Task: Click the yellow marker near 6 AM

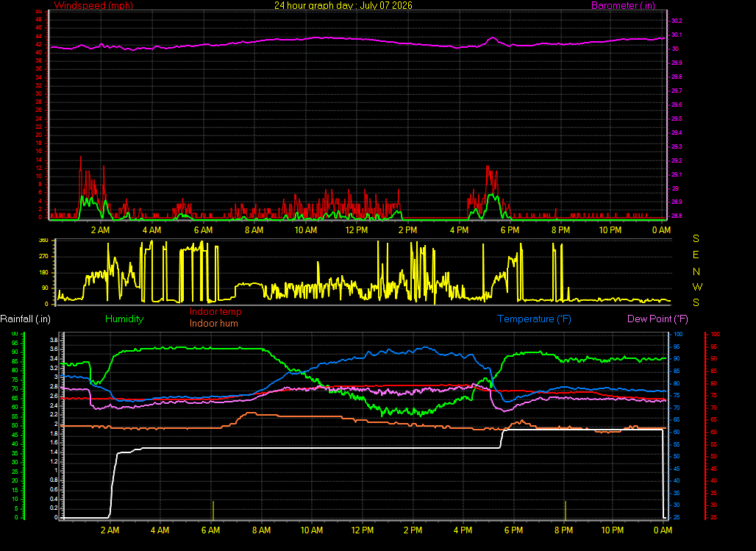Action: click(x=213, y=511)
